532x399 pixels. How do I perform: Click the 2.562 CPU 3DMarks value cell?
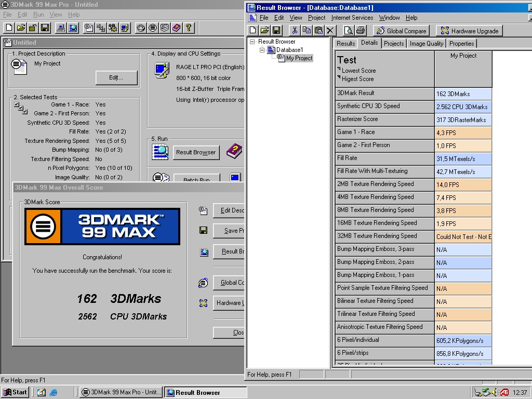point(463,107)
